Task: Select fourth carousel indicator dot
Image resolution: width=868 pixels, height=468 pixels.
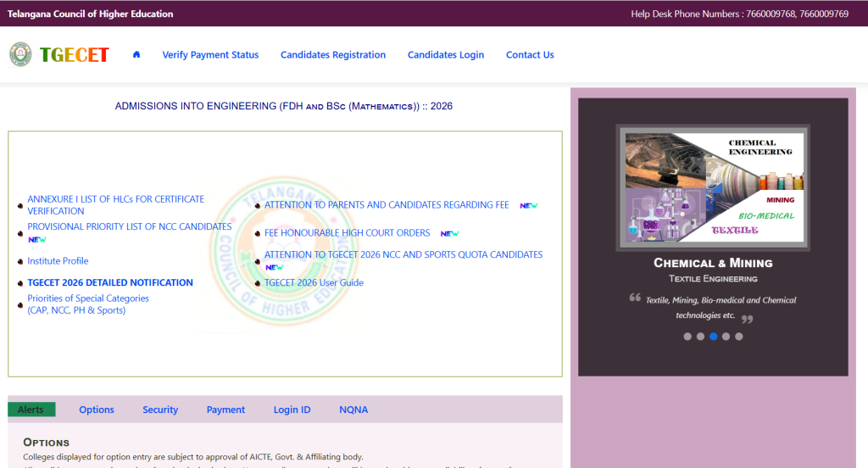Action: (726, 337)
